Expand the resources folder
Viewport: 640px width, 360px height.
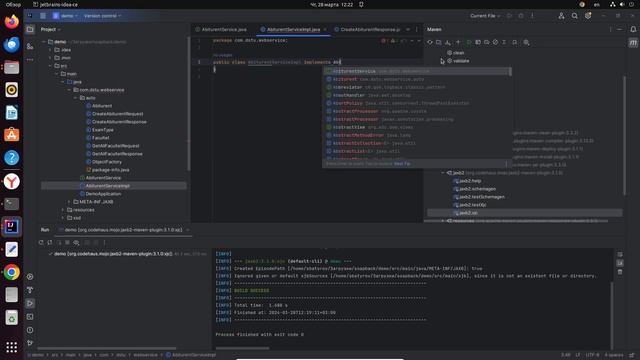(x=62, y=210)
